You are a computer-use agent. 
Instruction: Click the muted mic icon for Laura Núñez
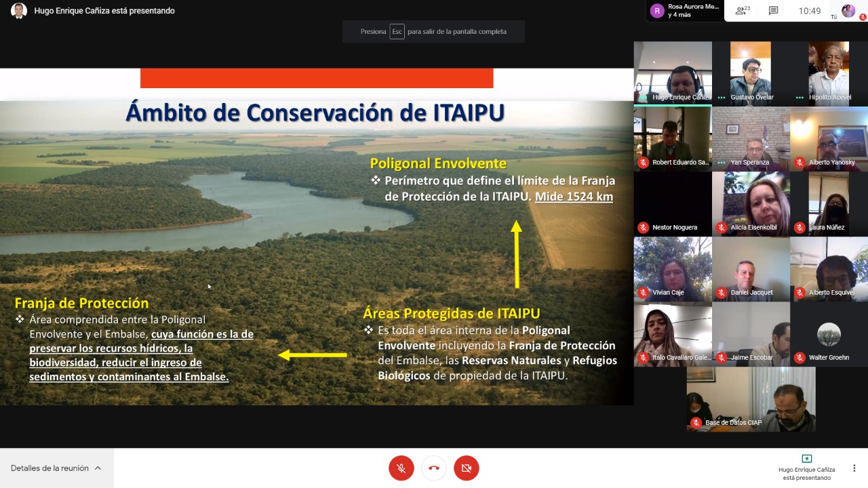(800, 228)
